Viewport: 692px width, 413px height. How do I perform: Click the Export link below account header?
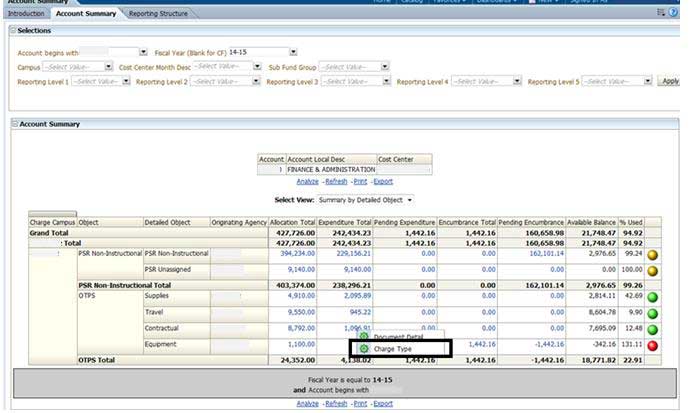tap(383, 181)
